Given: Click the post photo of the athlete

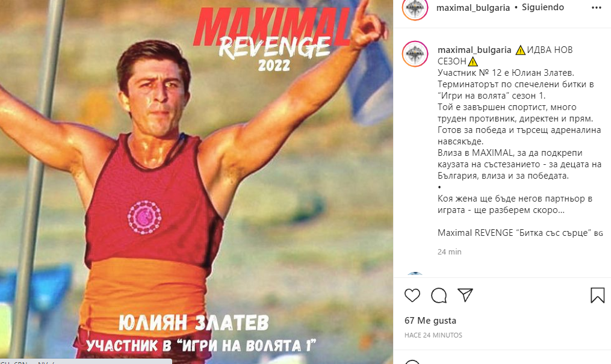Looking at the screenshot, I should click(x=196, y=182).
